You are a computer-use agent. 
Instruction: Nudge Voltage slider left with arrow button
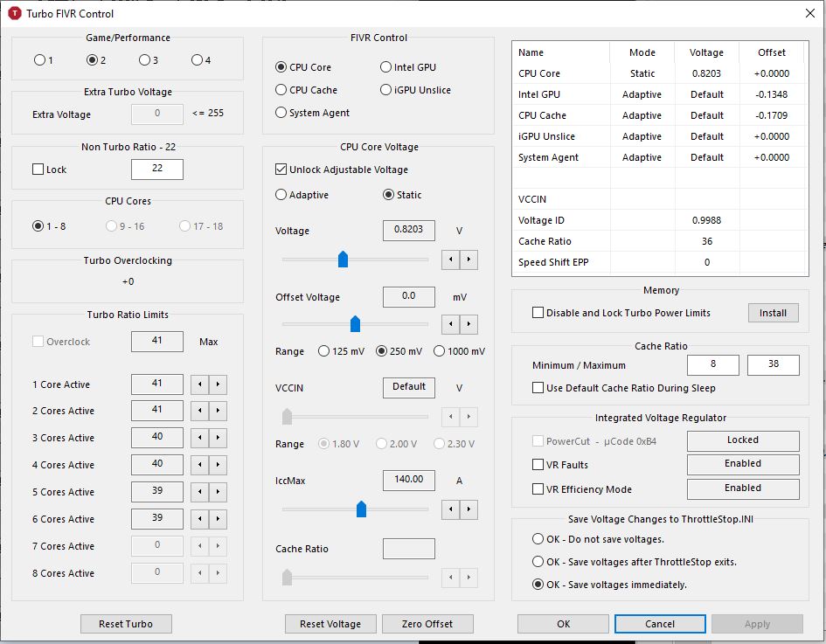[x=450, y=260]
